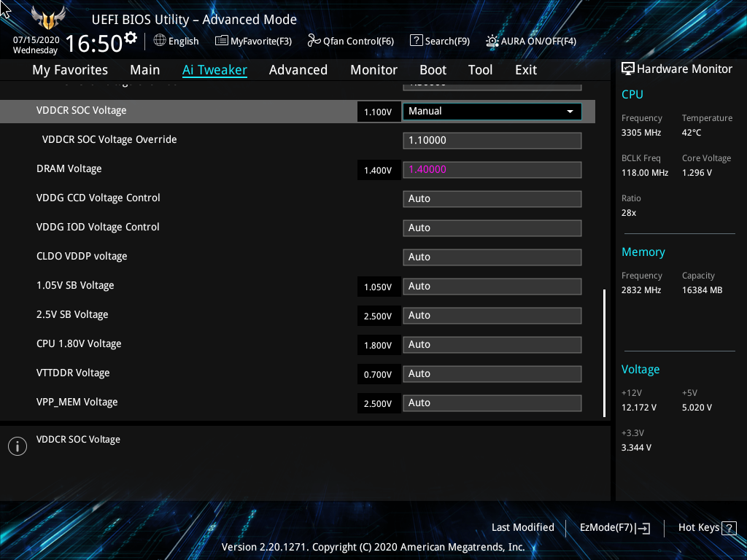Open CLDO VDDP voltage Auto field
Image resolution: width=747 pixels, height=560 pixels.
[x=492, y=257]
